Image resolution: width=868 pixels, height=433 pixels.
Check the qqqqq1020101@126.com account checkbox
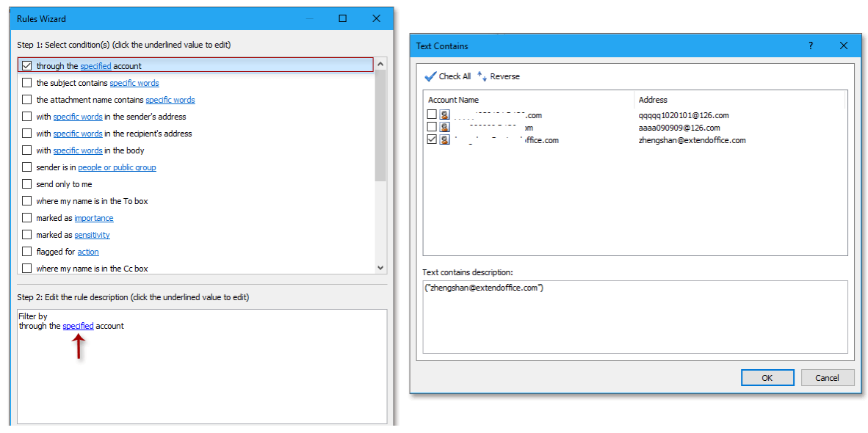tap(431, 114)
